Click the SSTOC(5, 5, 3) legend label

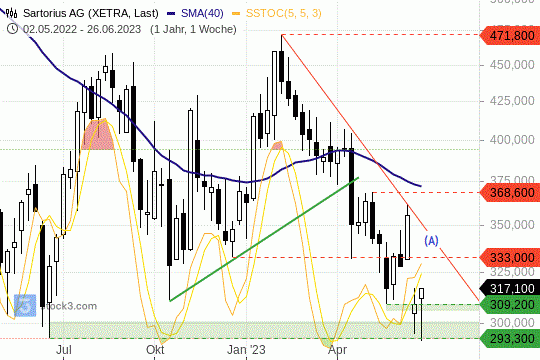coord(283,13)
